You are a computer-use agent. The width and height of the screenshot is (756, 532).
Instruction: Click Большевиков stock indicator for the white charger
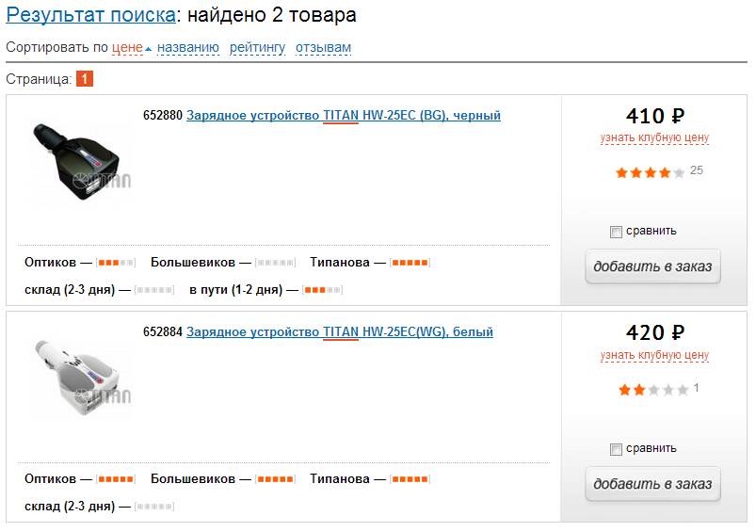point(276,479)
